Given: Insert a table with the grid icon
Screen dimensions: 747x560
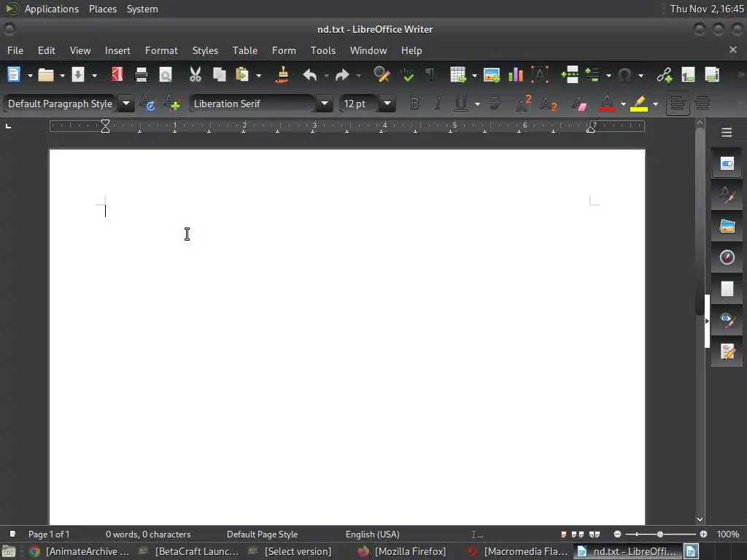Looking at the screenshot, I should tap(458, 75).
